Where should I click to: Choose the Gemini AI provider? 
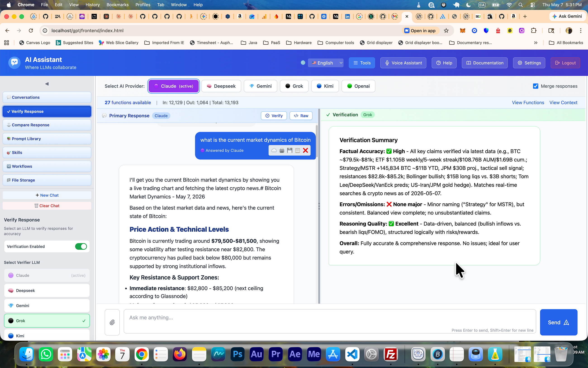pyautogui.click(x=261, y=86)
